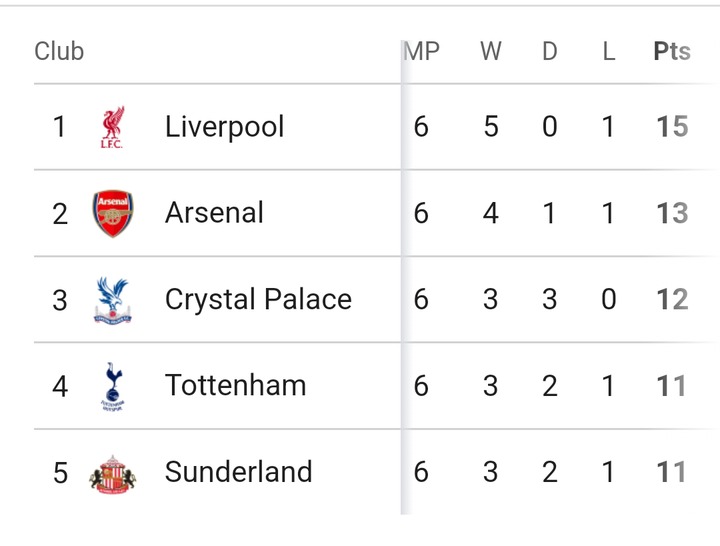This screenshot has height=546, width=720.
Task: Open the Liverpool team name link
Action: (x=224, y=127)
